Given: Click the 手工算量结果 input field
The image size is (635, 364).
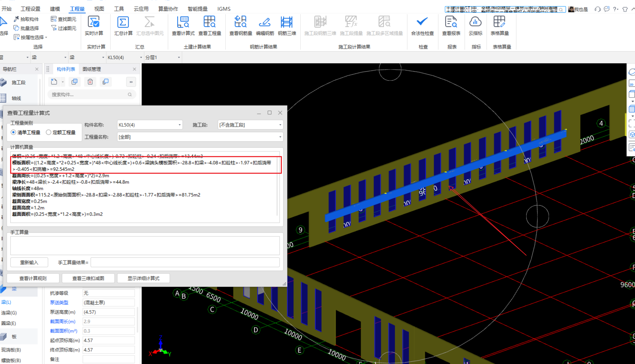Looking at the screenshot, I should (x=185, y=262).
